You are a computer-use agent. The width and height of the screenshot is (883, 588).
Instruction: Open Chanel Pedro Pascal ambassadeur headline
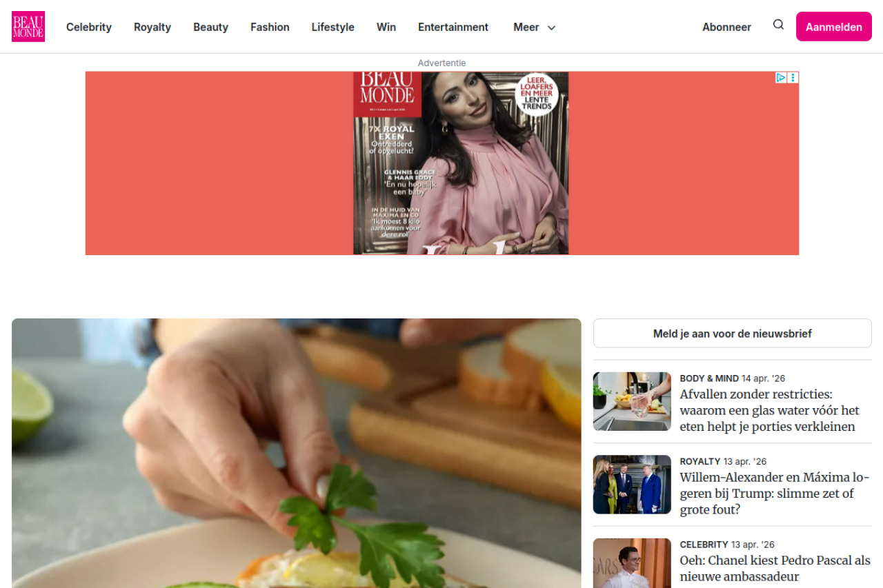pos(775,568)
